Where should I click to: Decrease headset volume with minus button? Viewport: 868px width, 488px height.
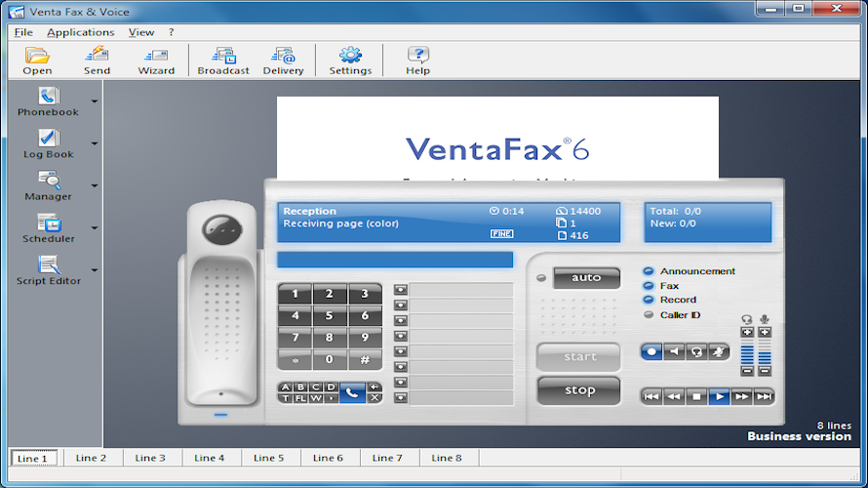[747, 371]
